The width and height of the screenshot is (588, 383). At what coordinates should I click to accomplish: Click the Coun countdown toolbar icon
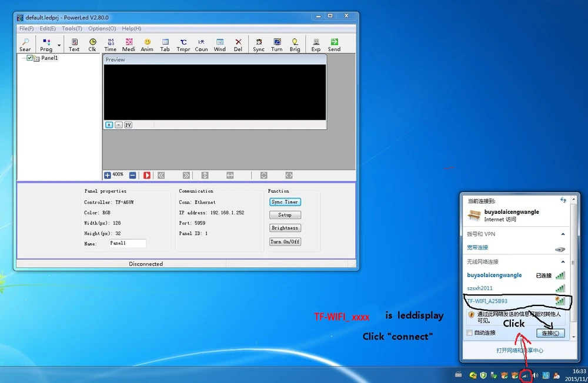[x=201, y=45]
